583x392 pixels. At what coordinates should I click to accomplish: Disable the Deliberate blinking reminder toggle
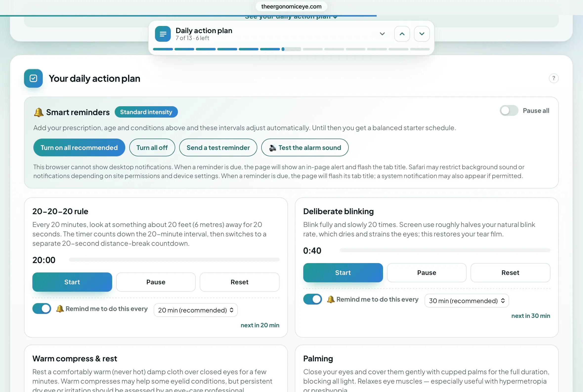(x=312, y=299)
